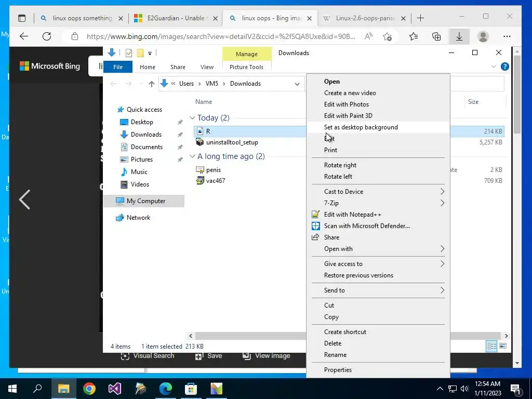Open Edge tab actions menu icon

pos(22,18)
